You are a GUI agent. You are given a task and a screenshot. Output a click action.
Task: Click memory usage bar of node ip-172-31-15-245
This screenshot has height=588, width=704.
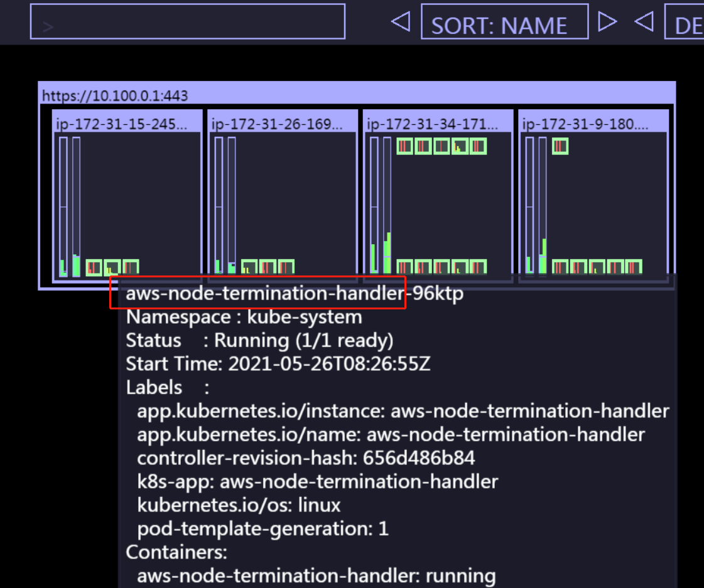77,206
